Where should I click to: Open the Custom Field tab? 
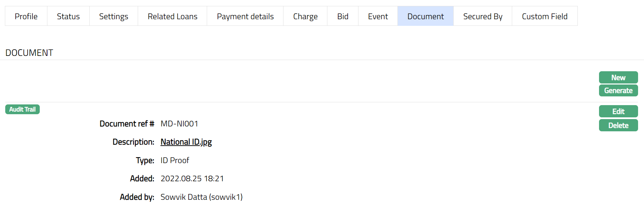click(545, 16)
